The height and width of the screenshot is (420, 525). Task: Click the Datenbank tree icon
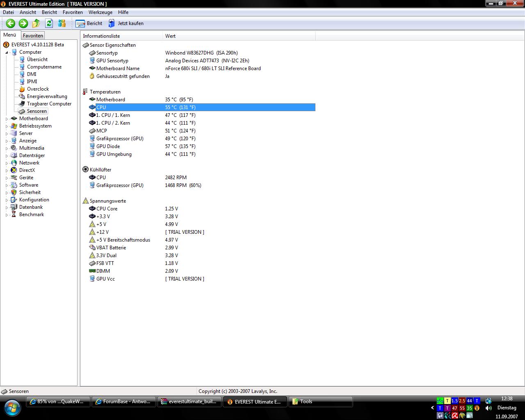(14, 207)
